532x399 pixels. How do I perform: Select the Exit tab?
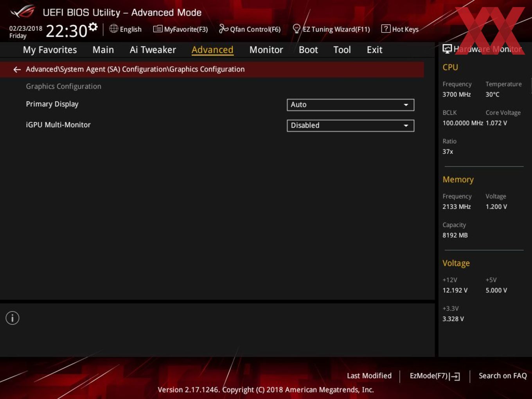[x=374, y=50]
